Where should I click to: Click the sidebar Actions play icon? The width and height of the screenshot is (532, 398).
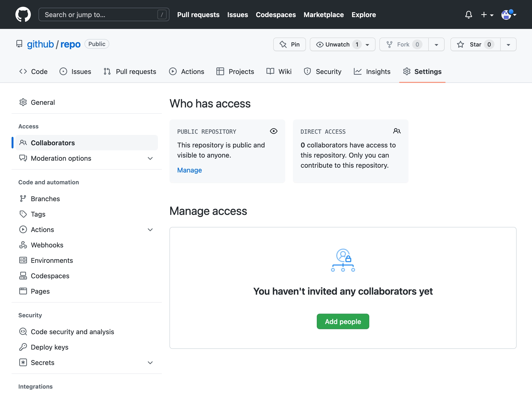click(x=23, y=230)
